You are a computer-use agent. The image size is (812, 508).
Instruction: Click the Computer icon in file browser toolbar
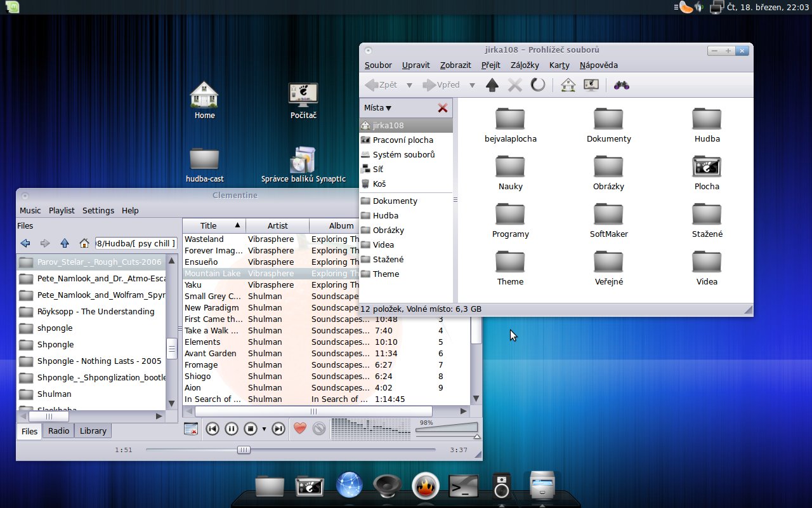(x=591, y=84)
